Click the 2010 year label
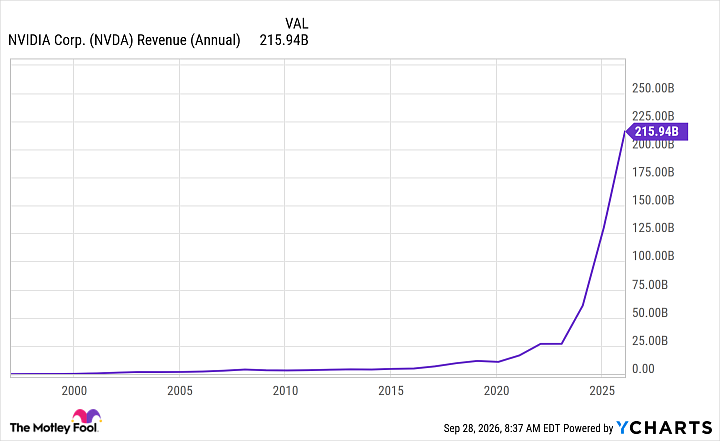 [x=285, y=390]
